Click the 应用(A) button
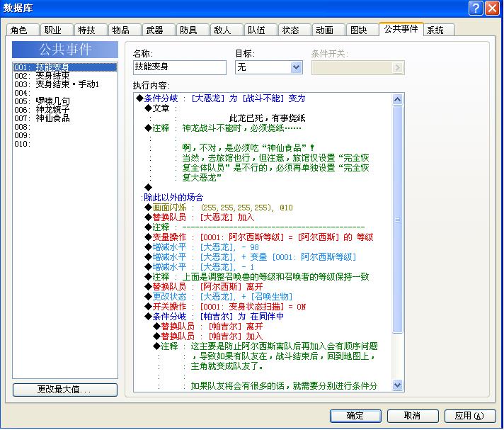The image size is (504, 430). tap(470, 416)
